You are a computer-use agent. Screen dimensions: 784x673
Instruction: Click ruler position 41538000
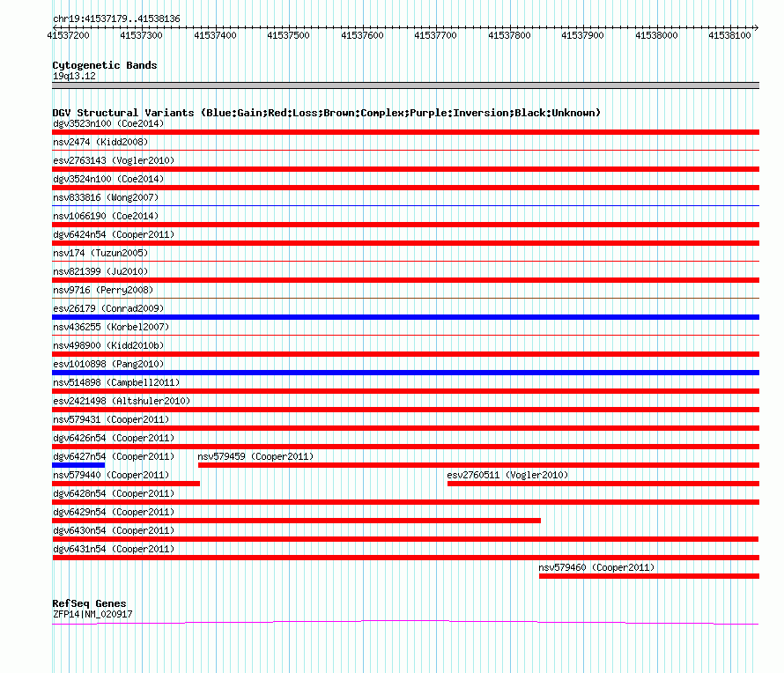point(656,35)
